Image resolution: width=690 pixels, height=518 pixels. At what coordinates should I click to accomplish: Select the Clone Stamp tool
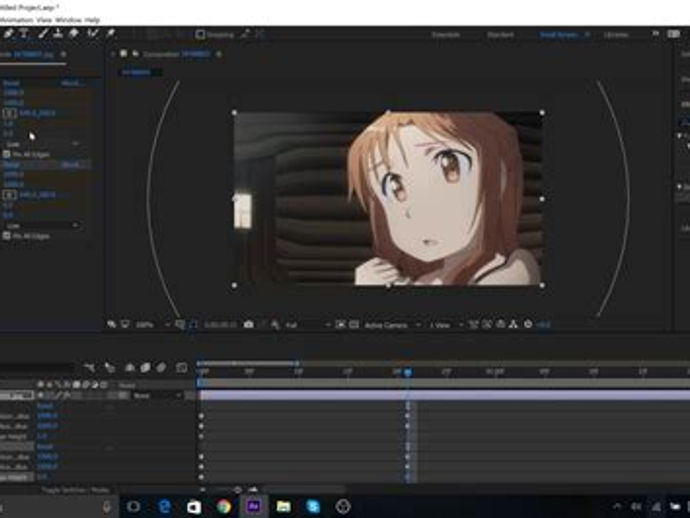(58, 33)
